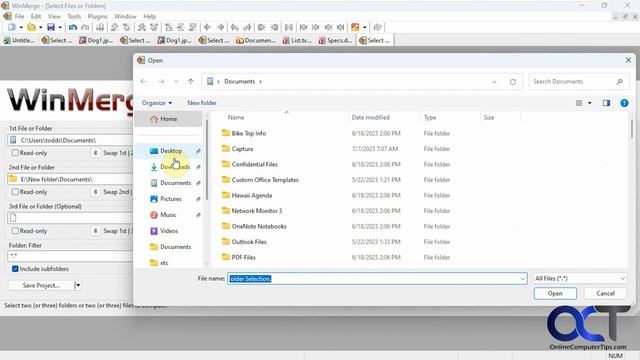The width and height of the screenshot is (640, 360).
Task: Click the pin icon next to Pictures
Action: point(198,199)
